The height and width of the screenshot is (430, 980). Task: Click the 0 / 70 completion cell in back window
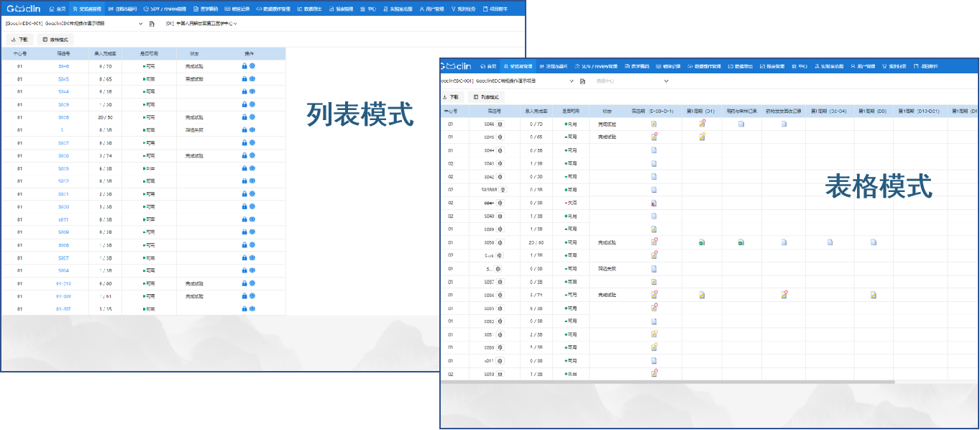tap(105, 66)
